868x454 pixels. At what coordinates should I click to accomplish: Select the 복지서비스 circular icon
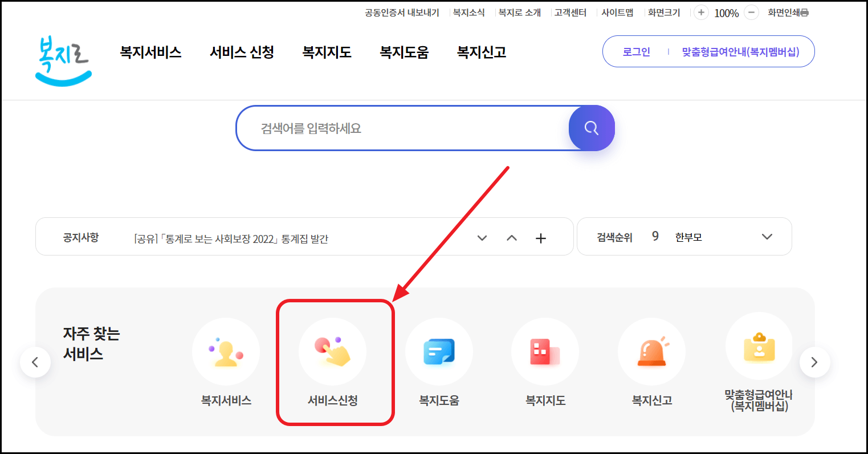226,351
